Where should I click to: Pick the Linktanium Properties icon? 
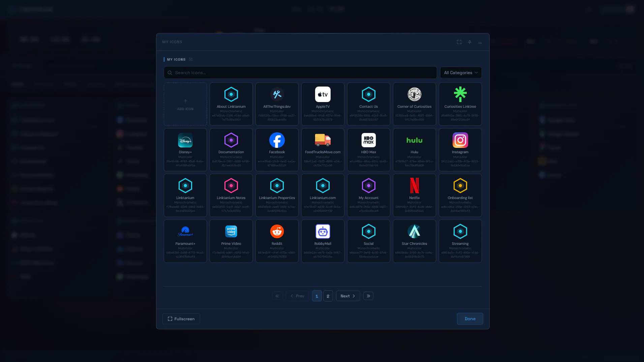(x=277, y=195)
